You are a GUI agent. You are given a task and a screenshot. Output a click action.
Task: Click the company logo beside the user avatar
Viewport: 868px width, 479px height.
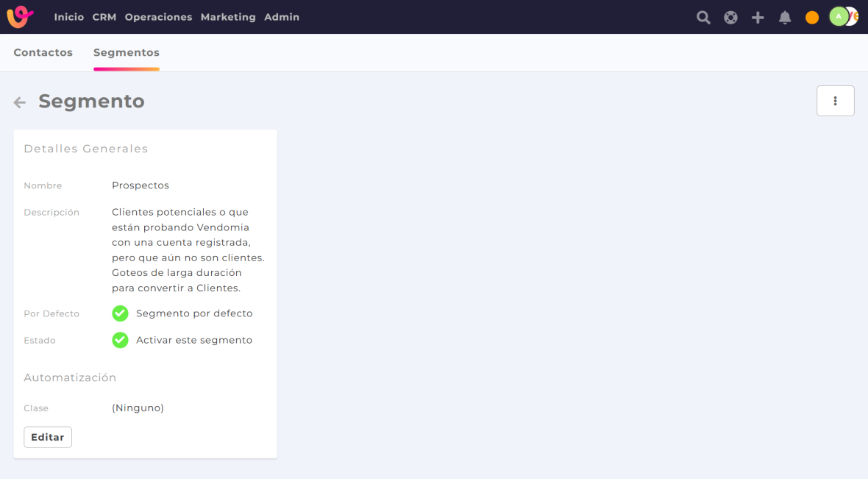pos(854,16)
